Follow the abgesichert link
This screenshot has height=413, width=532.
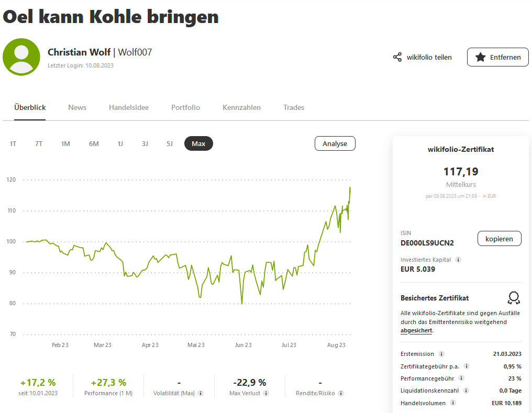click(416, 330)
